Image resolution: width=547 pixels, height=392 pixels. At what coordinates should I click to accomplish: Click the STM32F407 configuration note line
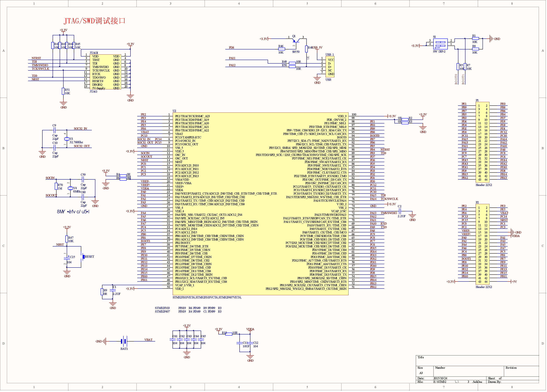[188, 312]
